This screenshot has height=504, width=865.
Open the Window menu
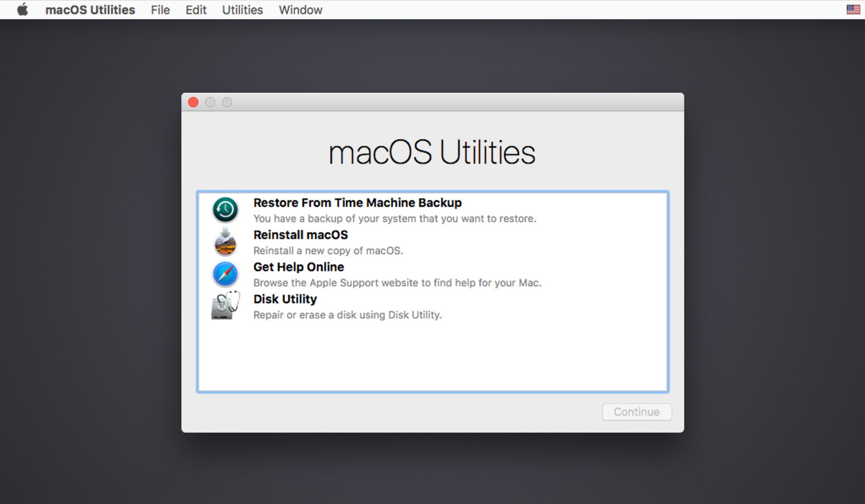point(300,10)
